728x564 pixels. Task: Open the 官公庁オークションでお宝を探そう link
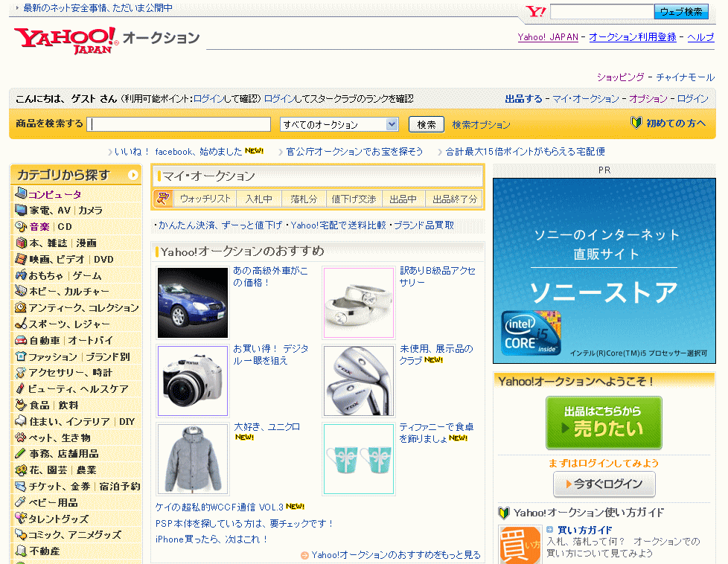[354, 151]
